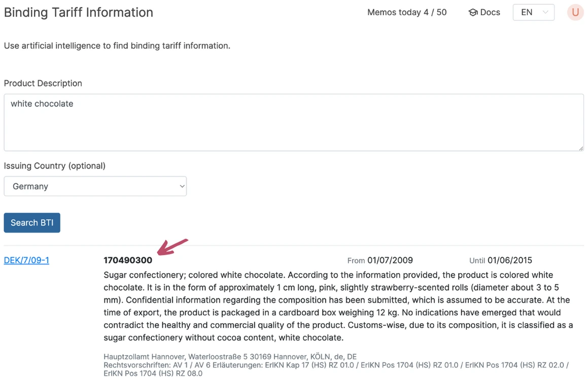Click the chevron in the language selector
This screenshot has width=588, height=378.
click(545, 13)
